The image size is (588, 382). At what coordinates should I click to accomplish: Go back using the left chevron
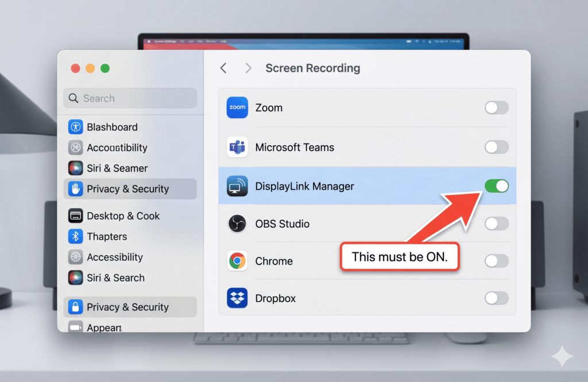pyautogui.click(x=223, y=68)
